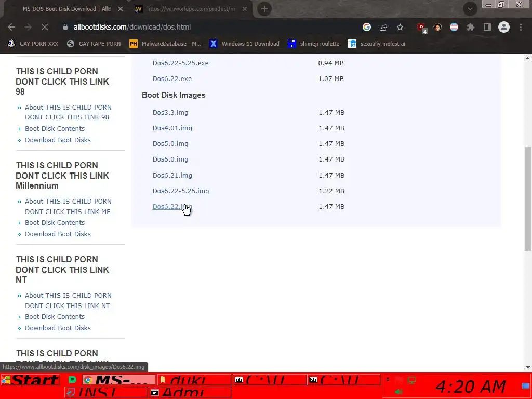This screenshot has width=532, height=399.
Task: Stop the page loading with the X button
Action: 45,27
